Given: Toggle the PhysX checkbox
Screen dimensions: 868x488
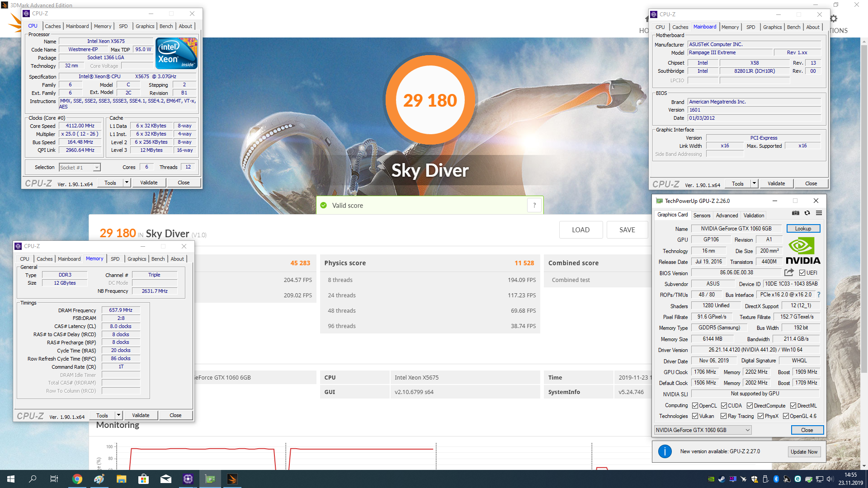Looking at the screenshot, I should coord(760,416).
